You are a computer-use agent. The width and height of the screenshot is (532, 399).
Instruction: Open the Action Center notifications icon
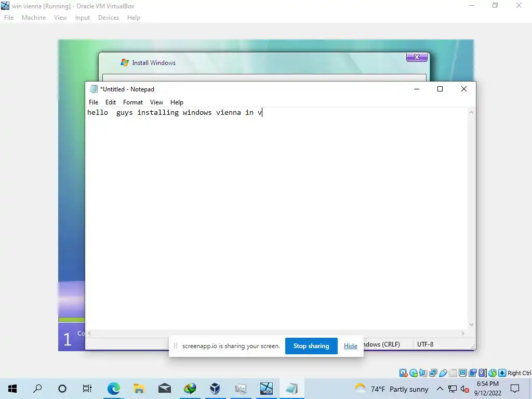[x=515, y=389]
